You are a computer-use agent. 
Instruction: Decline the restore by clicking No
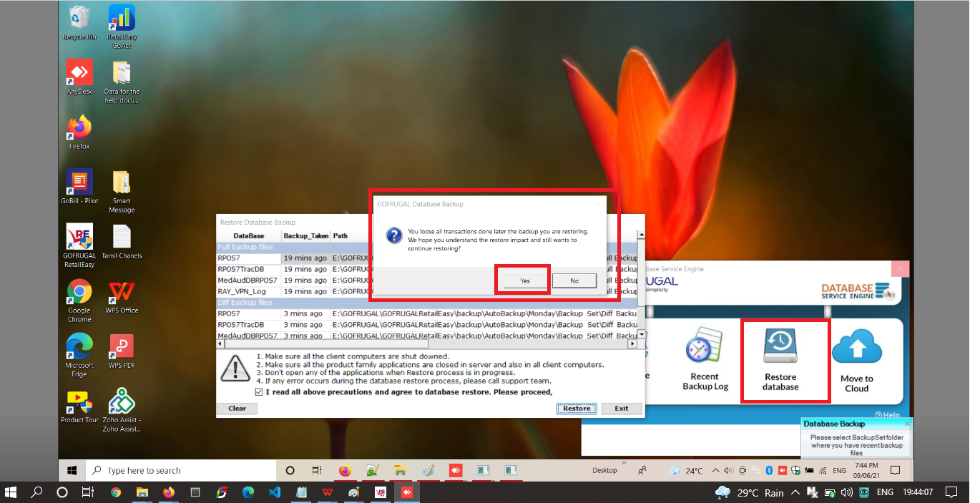(574, 280)
